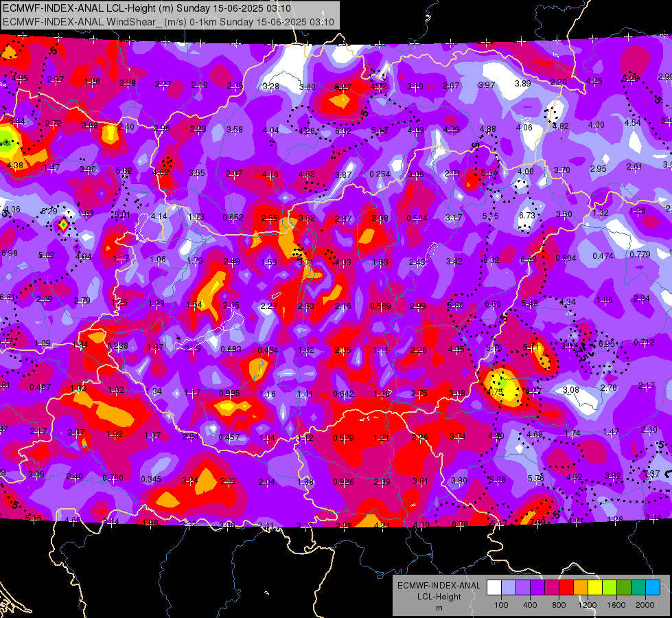The height and width of the screenshot is (618, 672).
Task: Click the wind shear value 0.926
Action: point(343,482)
